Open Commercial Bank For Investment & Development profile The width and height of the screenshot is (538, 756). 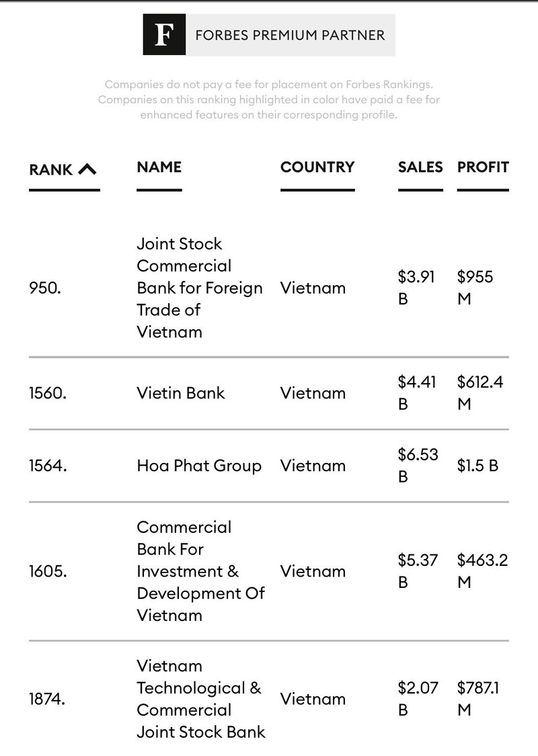[200, 571]
